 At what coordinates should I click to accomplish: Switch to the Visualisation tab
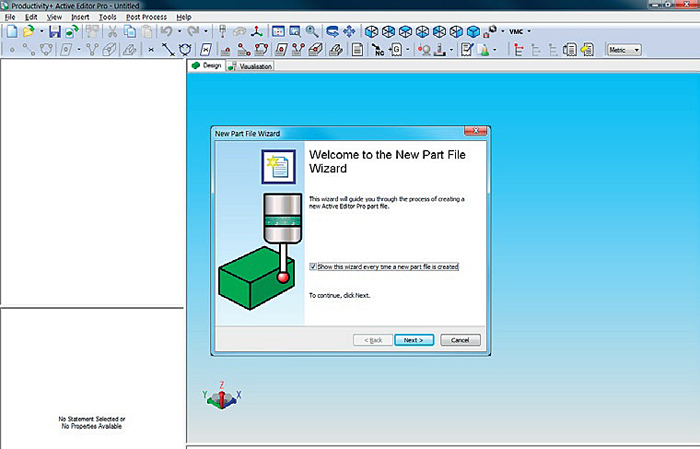[x=250, y=66]
